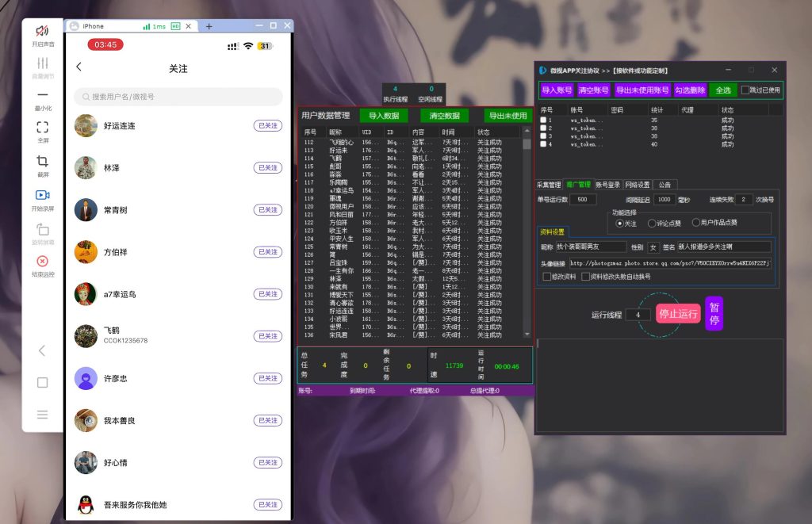Switch to the 账号登录 tab

click(608, 185)
